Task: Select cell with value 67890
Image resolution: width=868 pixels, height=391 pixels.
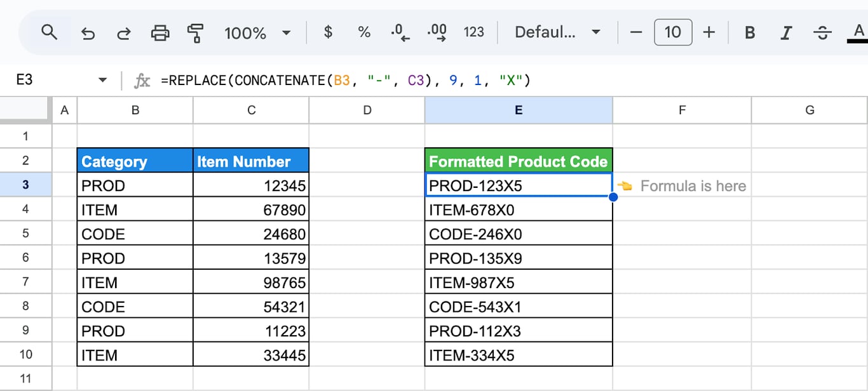Action: point(252,209)
